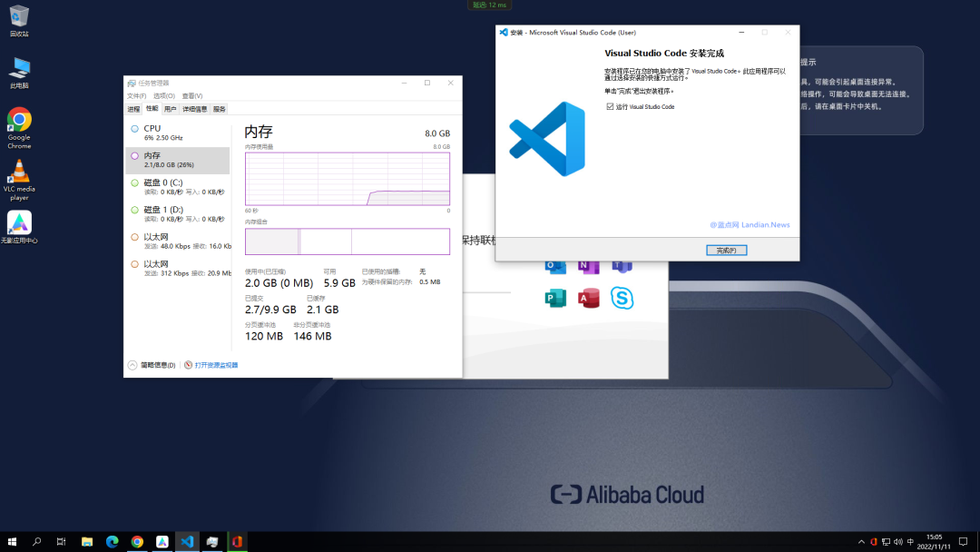The width and height of the screenshot is (980, 552).
Task: Switch to 详细信息 tab in Task Manager
Action: [194, 109]
